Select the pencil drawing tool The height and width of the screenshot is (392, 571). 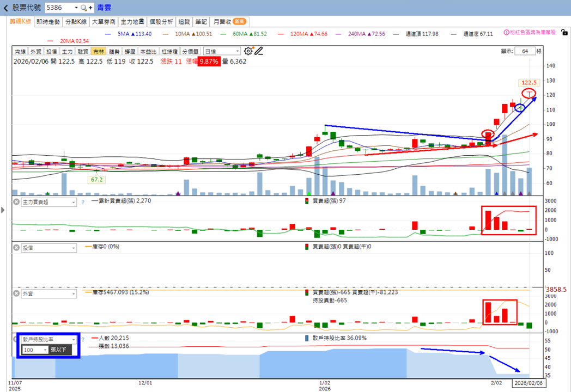259,51
